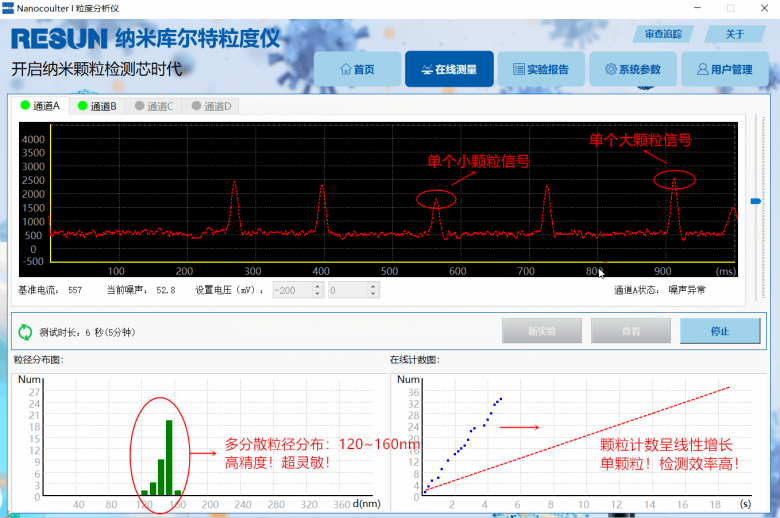
Task: Increase the -200 voltage stepper value
Action: click(318, 286)
